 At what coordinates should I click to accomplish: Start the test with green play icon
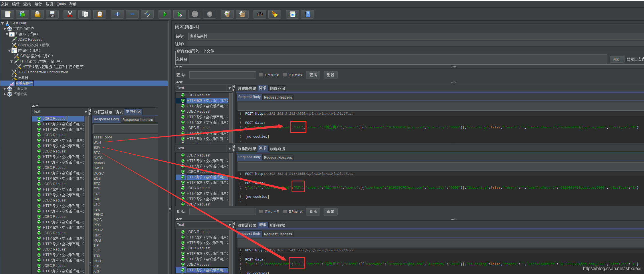[165, 14]
